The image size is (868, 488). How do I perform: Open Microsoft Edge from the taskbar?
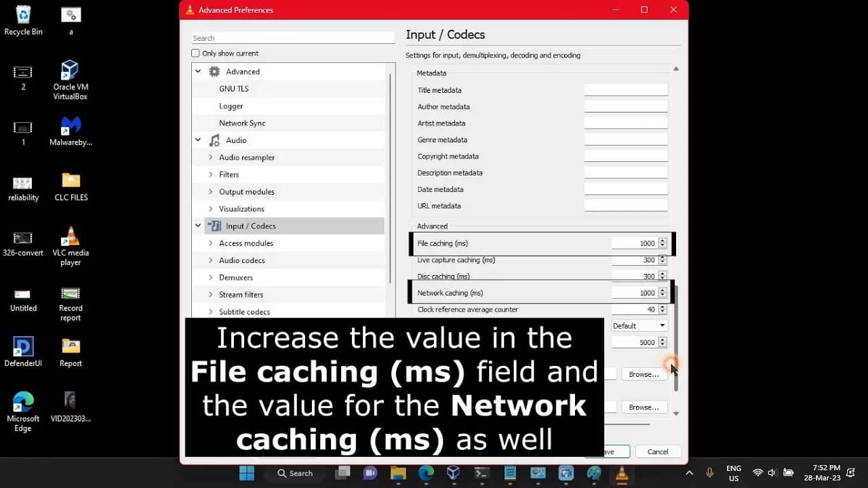(x=425, y=473)
